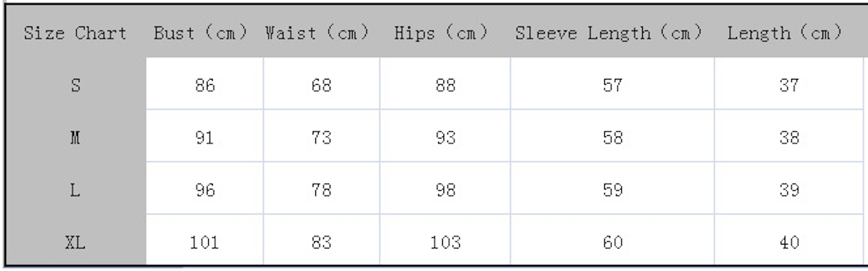The height and width of the screenshot is (271, 868).
Task: Click the Length (cm) column header
Action: click(x=785, y=33)
